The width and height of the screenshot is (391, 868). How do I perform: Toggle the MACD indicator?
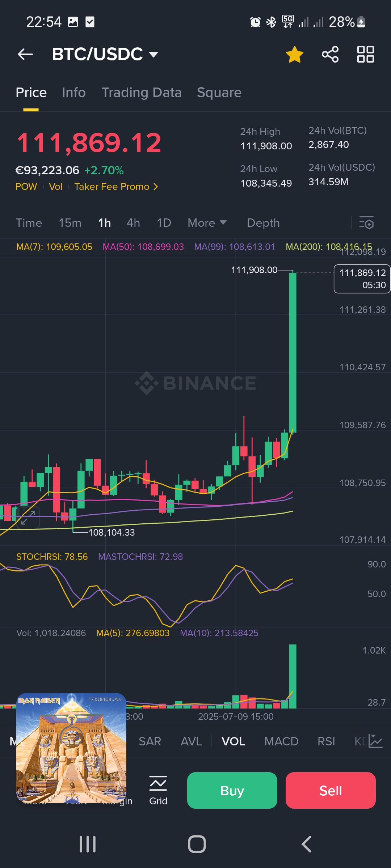[281, 741]
